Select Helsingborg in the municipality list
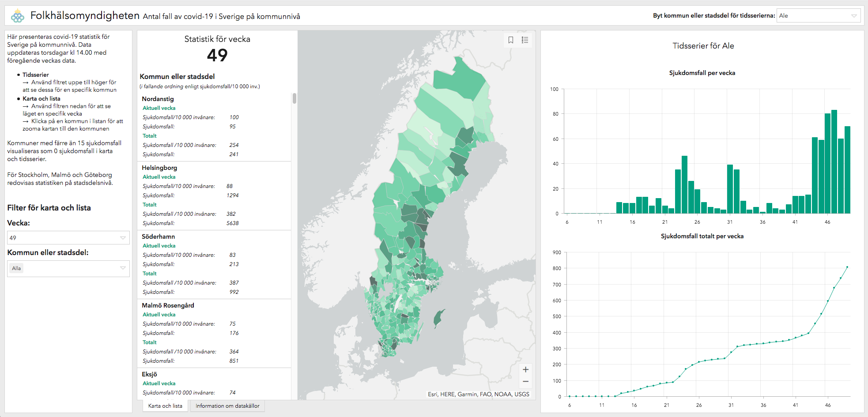 [159, 168]
